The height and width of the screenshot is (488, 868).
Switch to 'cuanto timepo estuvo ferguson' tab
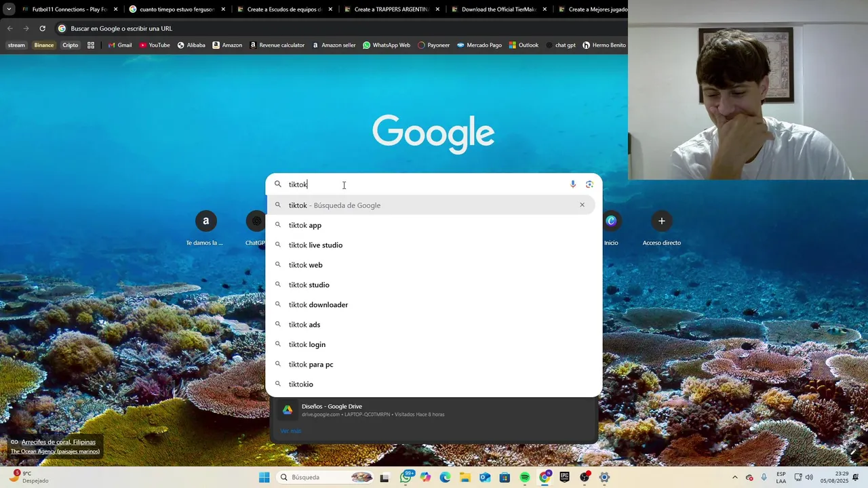click(177, 9)
